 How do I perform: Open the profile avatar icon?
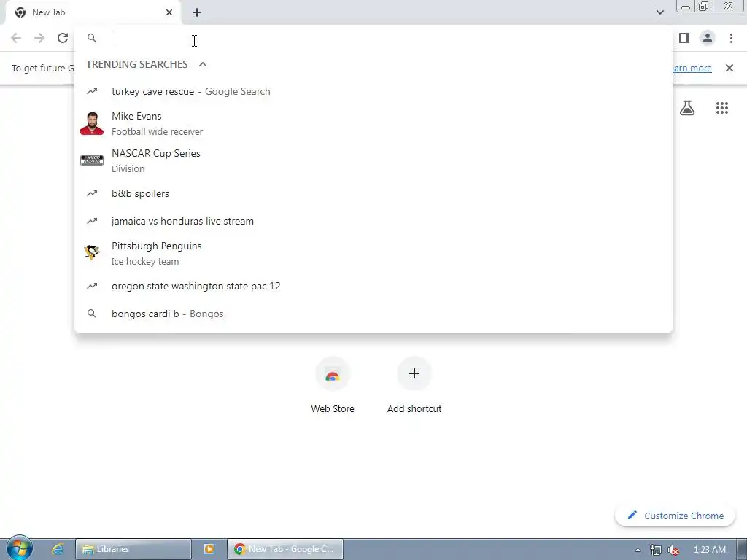708,38
